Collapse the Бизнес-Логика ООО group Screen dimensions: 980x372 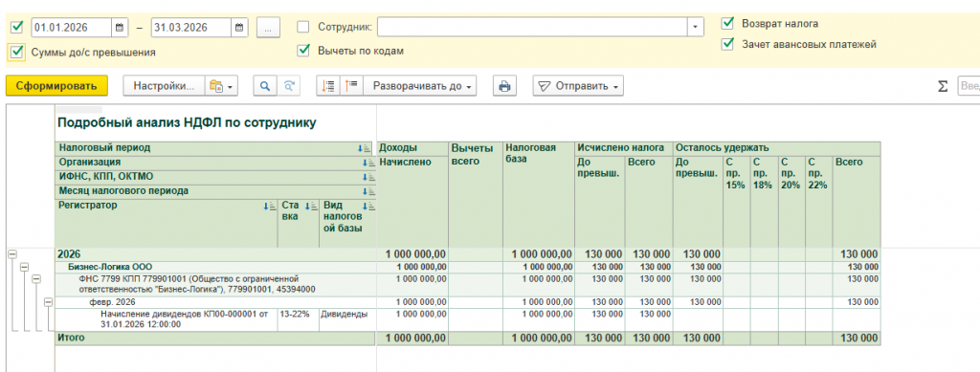[x=24, y=267]
